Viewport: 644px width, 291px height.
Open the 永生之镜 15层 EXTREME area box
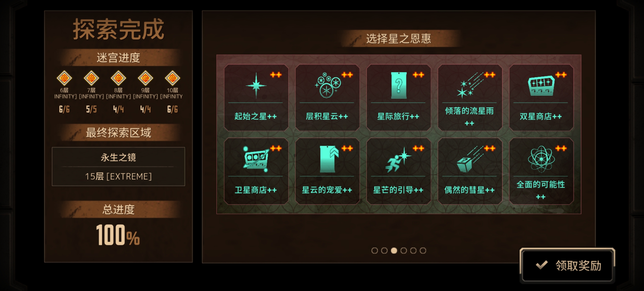coord(118,167)
